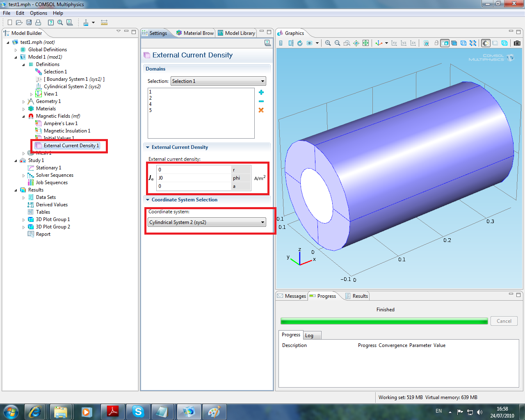
Task: Click the a component current density field
Action: pos(194,186)
